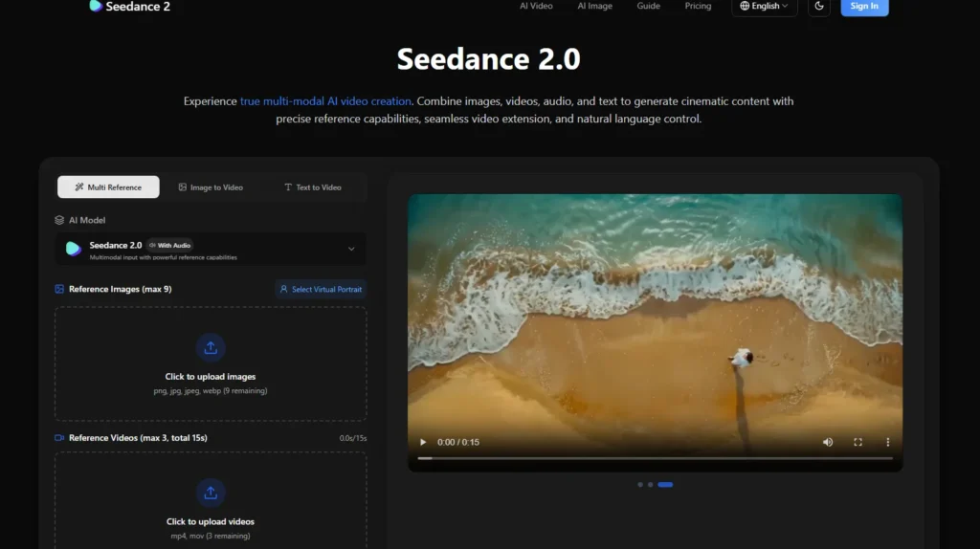Viewport: 980px width, 549px height.
Task: Follow the true multi-modal AI video creation link
Action: tap(325, 101)
